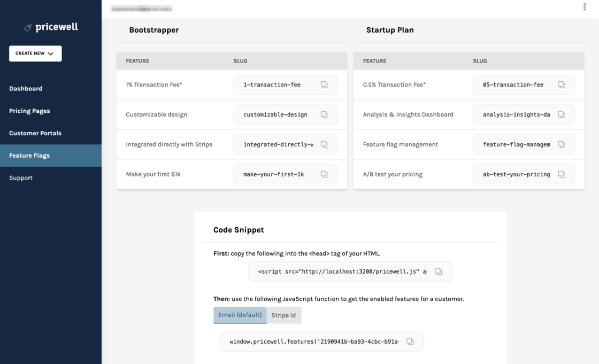Viewport: 599px width, 364px height.
Task: Copy the ab-test-your-pricing slug
Action: (x=561, y=174)
